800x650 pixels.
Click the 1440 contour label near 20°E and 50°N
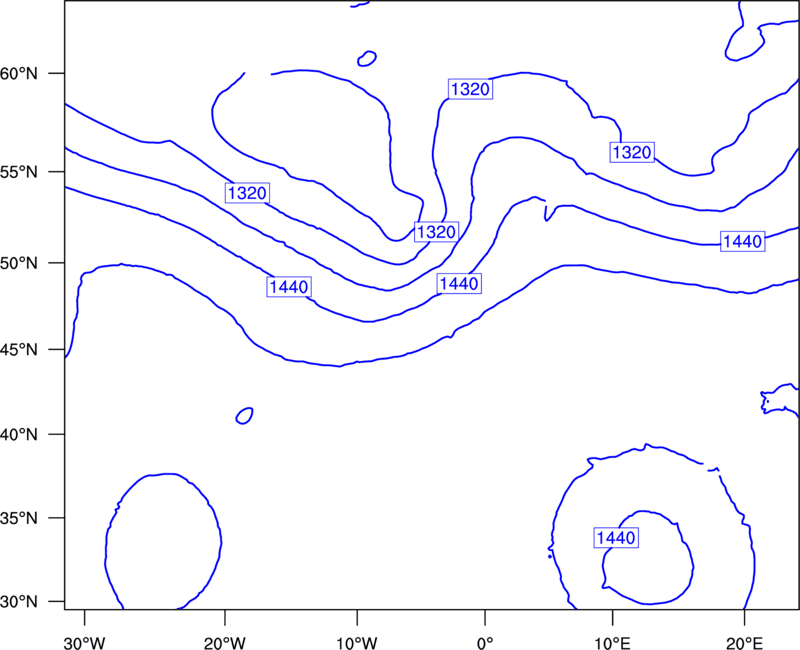click(x=743, y=241)
